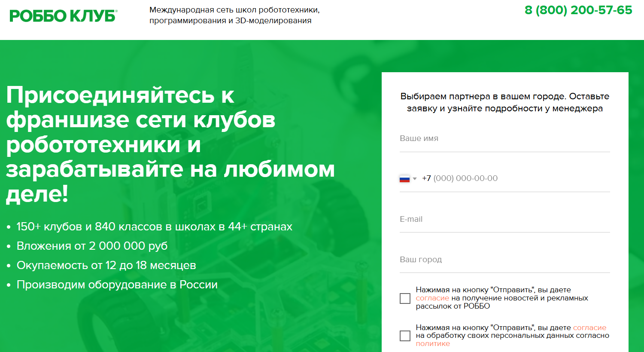The height and width of the screenshot is (352, 644).
Task: Check the personal data processing consent checkbox
Action: pos(405,336)
